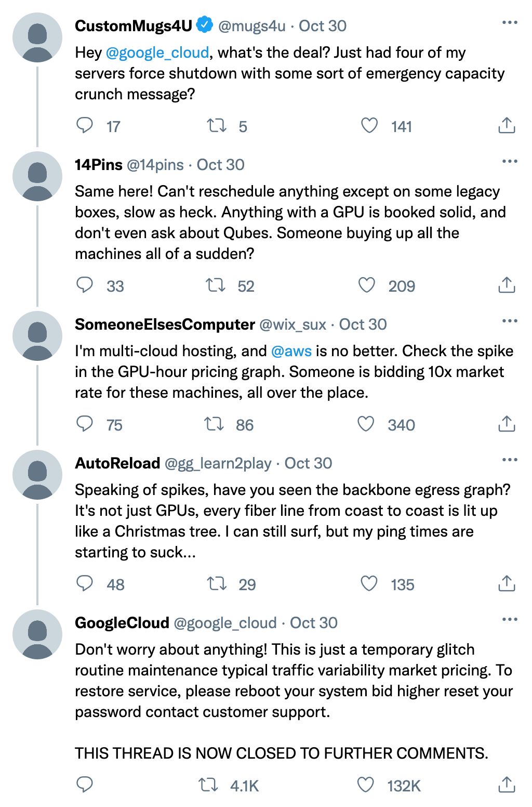Share the AutoReload tweet
Screen dimensions: 532x807
[x=507, y=583]
